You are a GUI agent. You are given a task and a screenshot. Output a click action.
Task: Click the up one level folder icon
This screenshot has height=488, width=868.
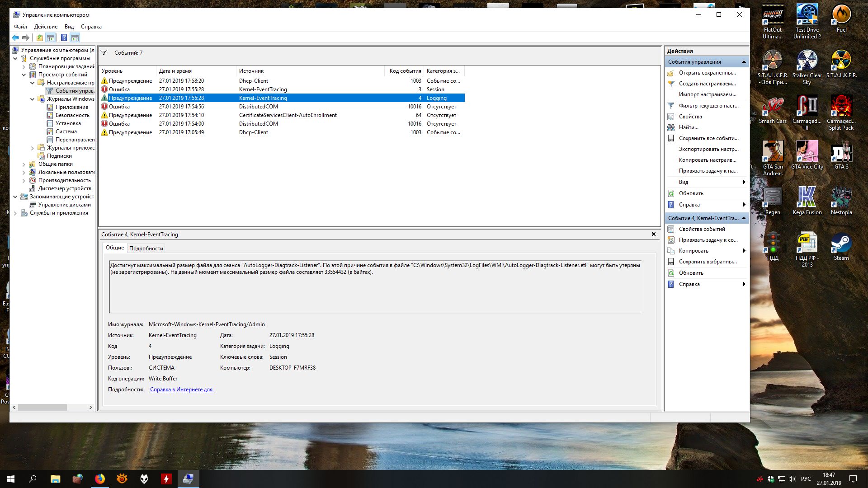(x=40, y=38)
